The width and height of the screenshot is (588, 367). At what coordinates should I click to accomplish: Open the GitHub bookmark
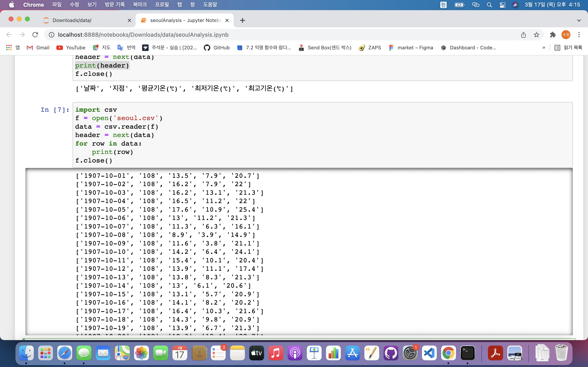pos(217,48)
